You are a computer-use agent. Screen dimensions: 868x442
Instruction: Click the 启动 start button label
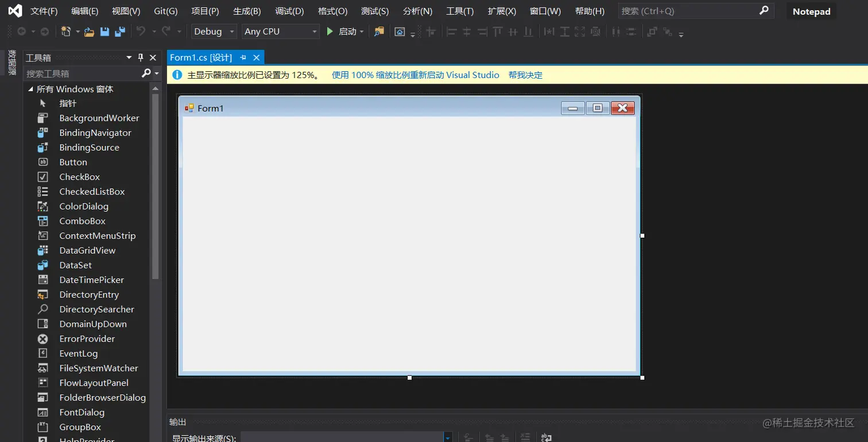pyautogui.click(x=347, y=32)
